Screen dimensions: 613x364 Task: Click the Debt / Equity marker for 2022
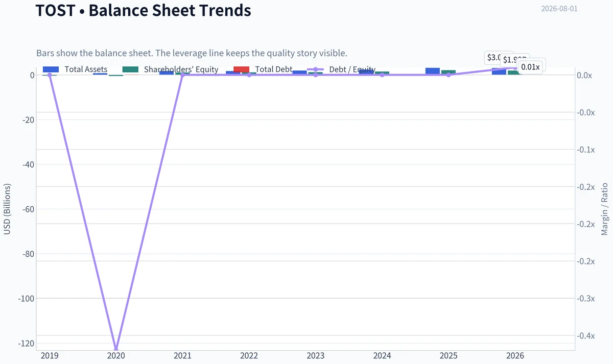249,75
